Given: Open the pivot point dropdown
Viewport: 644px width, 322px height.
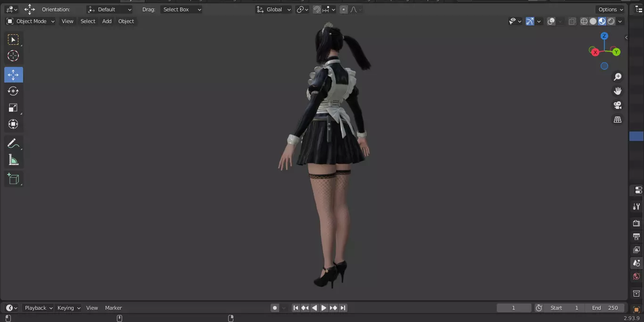Looking at the screenshot, I should click(x=302, y=9).
